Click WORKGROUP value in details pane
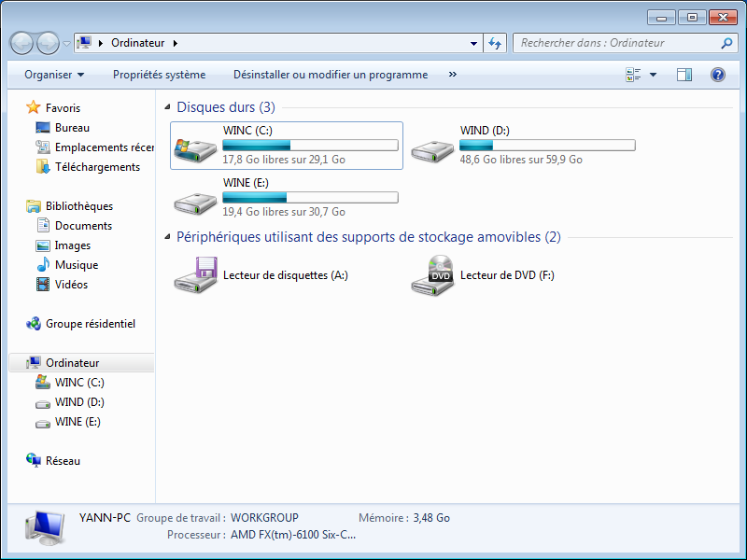 pyautogui.click(x=264, y=518)
